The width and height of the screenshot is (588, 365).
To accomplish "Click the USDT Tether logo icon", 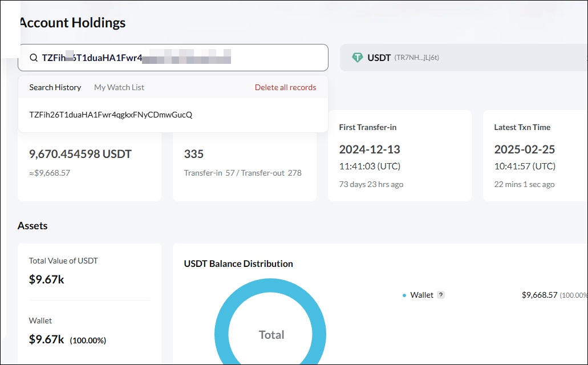I will click(x=358, y=58).
